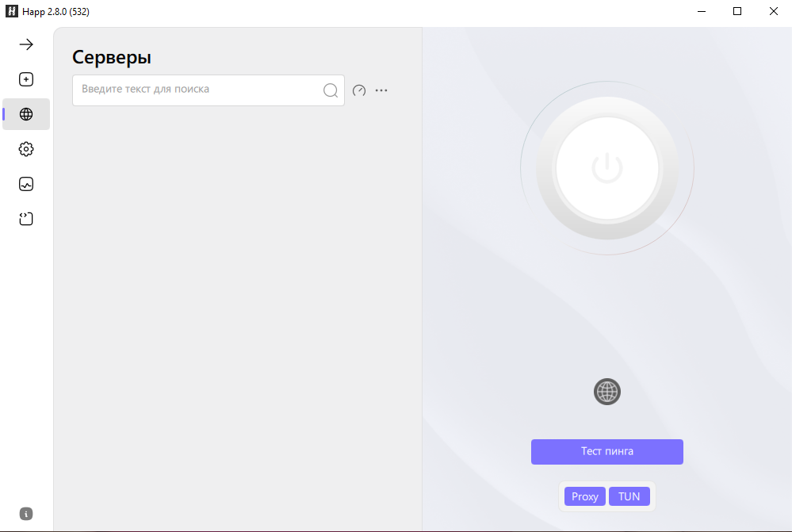
Task: Open settings via the gear icon
Action: [x=26, y=149]
